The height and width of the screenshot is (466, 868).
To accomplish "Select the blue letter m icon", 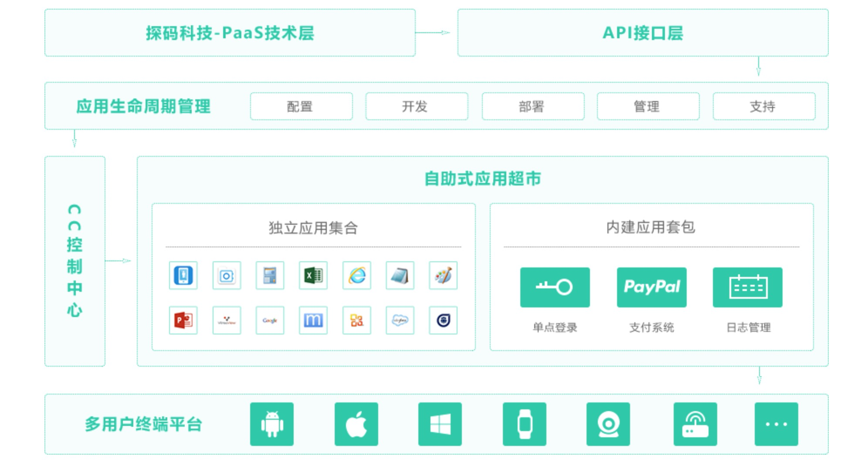I will (x=313, y=321).
